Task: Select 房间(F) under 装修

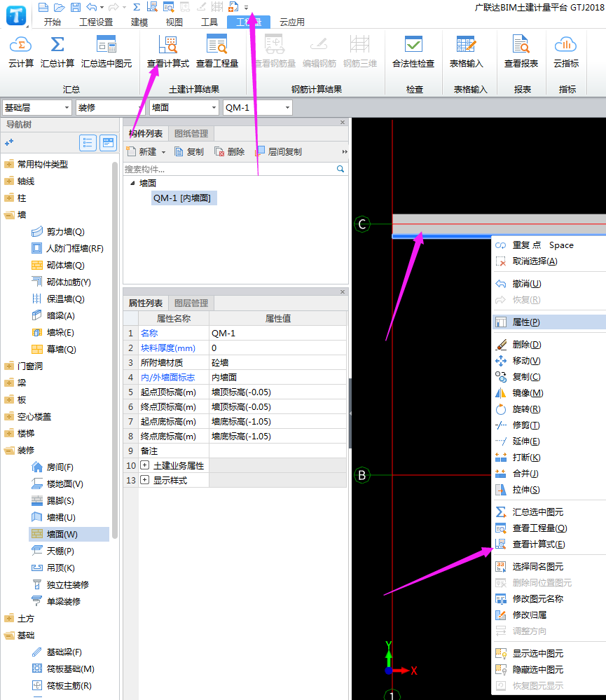Action: (x=60, y=467)
